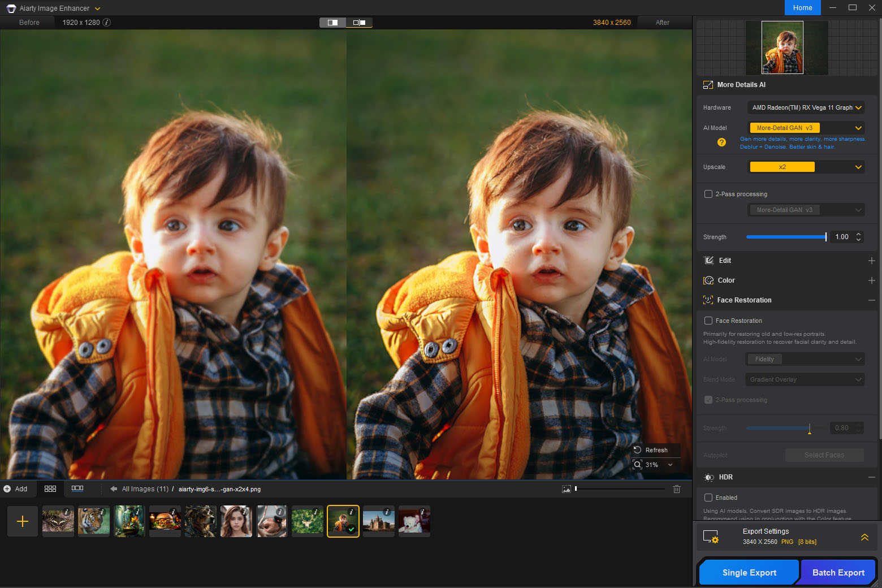Click the thumbnail size image icon
Image resolution: width=882 pixels, height=588 pixels.
(x=566, y=489)
